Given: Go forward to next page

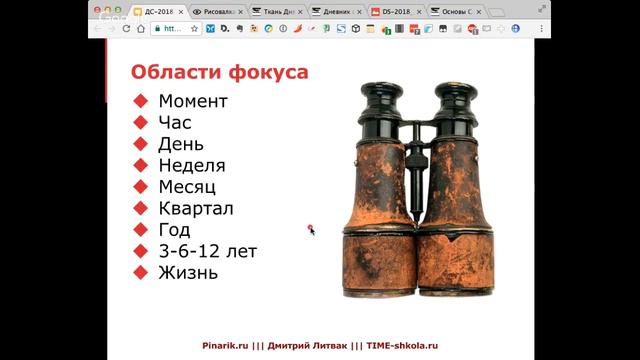Looking at the screenshot, I should (111, 29).
